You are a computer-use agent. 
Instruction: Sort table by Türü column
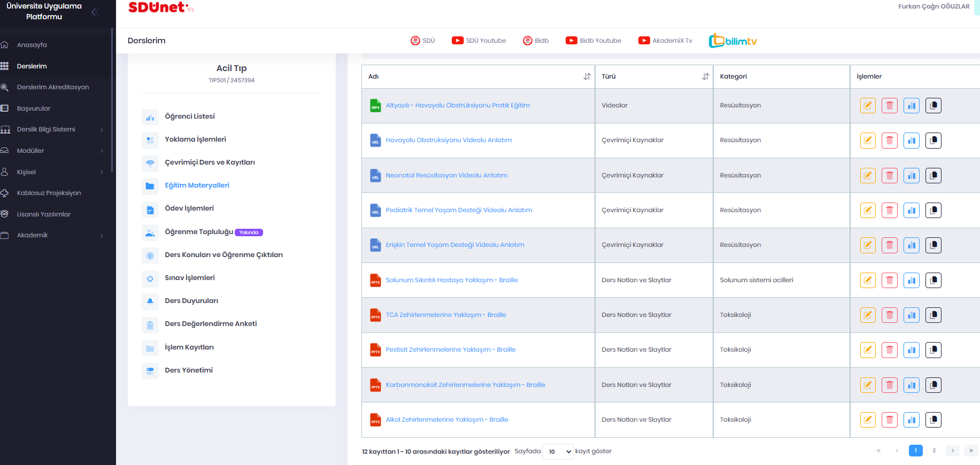(705, 76)
